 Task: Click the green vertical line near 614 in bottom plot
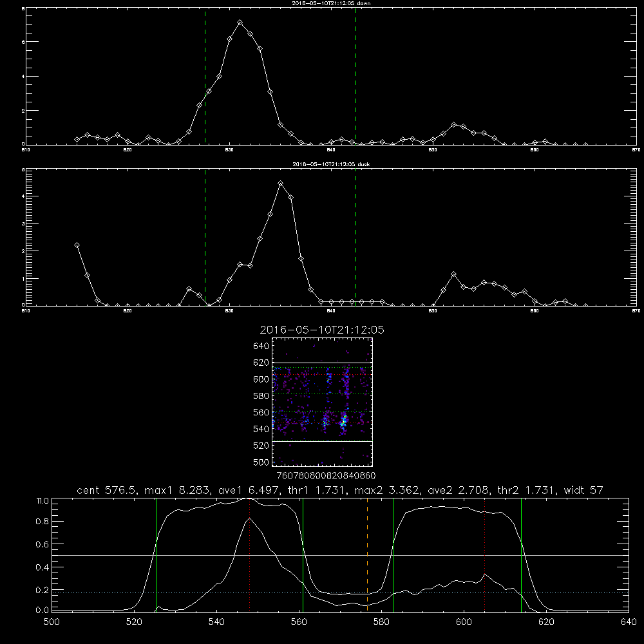pos(521,554)
